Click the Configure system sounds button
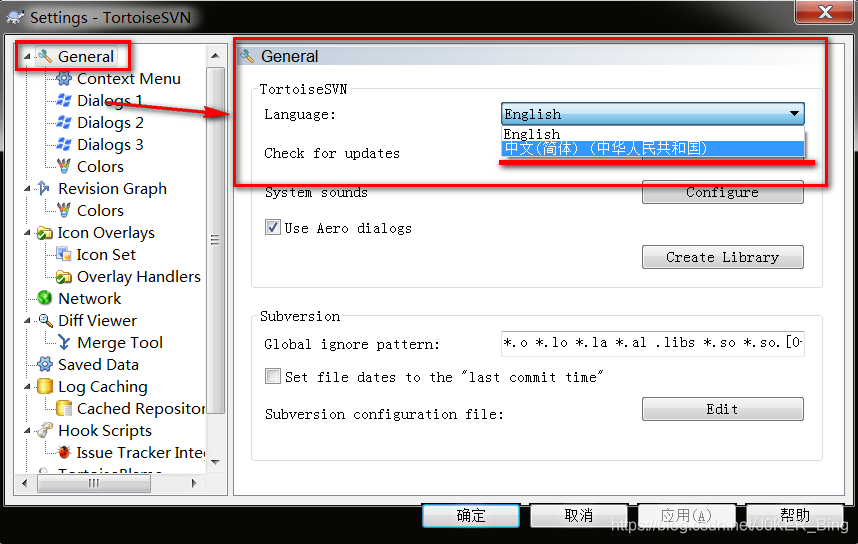 [722, 192]
